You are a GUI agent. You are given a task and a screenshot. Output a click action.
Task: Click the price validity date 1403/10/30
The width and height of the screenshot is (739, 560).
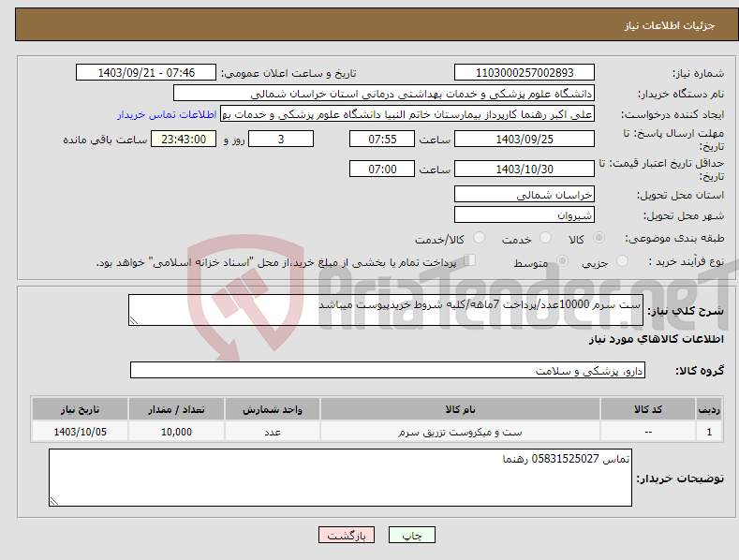point(525,169)
